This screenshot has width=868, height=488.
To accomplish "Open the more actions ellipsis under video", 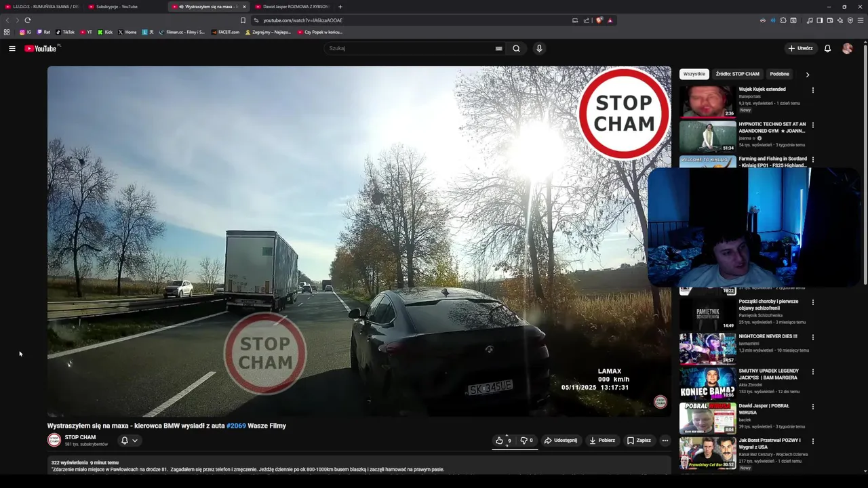I will [665, 441].
